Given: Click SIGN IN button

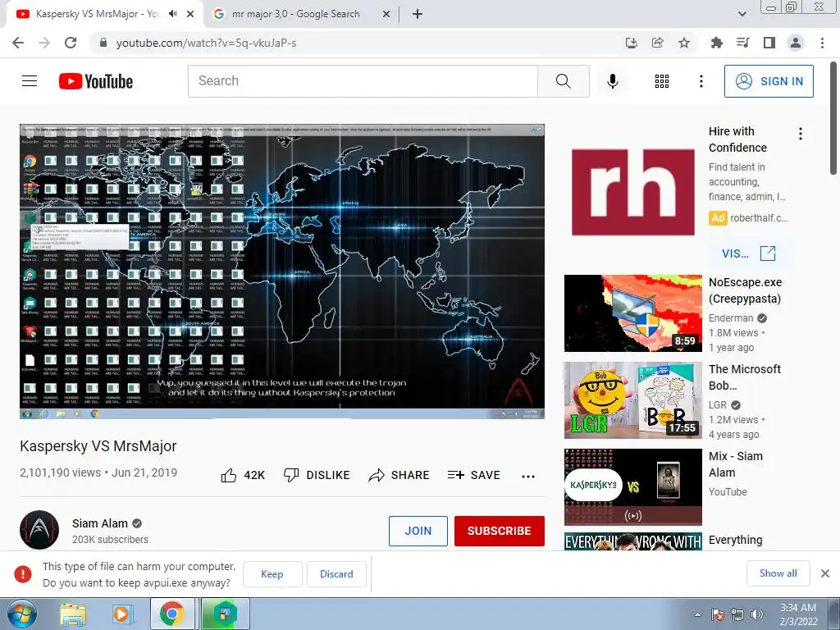Looking at the screenshot, I should (769, 81).
